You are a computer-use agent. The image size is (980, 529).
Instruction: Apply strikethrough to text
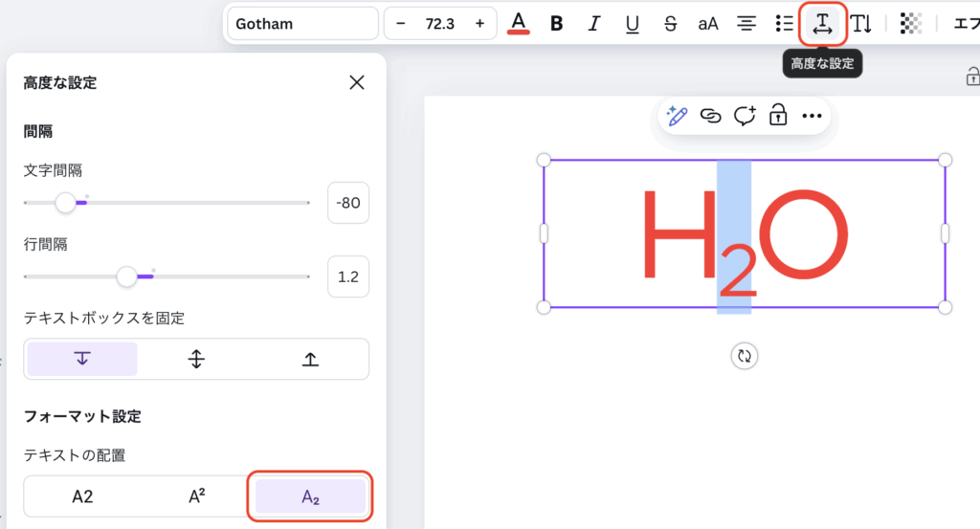pos(670,24)
